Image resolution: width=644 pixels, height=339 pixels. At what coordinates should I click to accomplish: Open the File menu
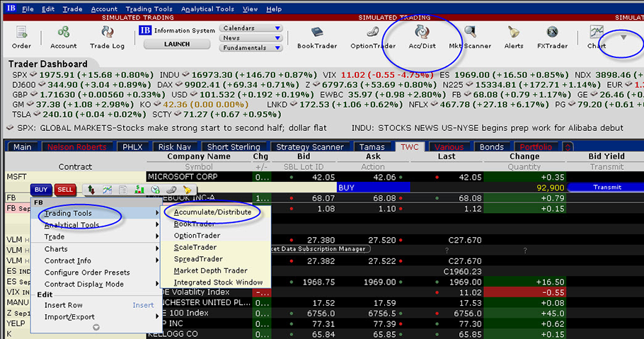(28, 8)
